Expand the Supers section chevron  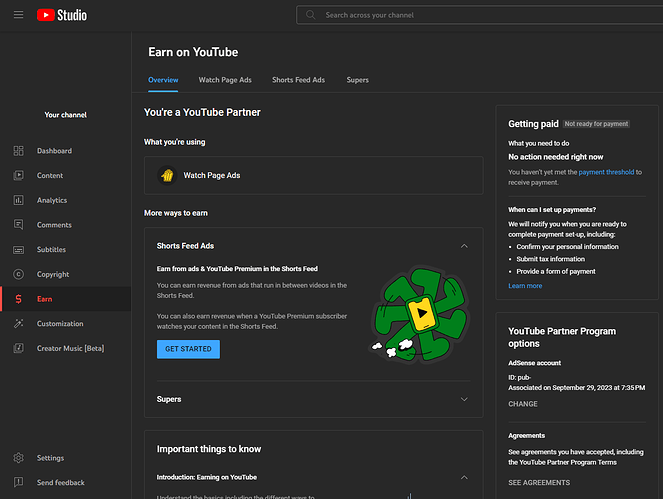pos(464,399)
